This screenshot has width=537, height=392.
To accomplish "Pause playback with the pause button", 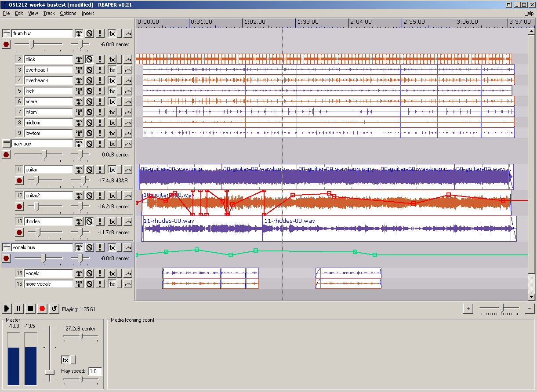I will point(18,309).
